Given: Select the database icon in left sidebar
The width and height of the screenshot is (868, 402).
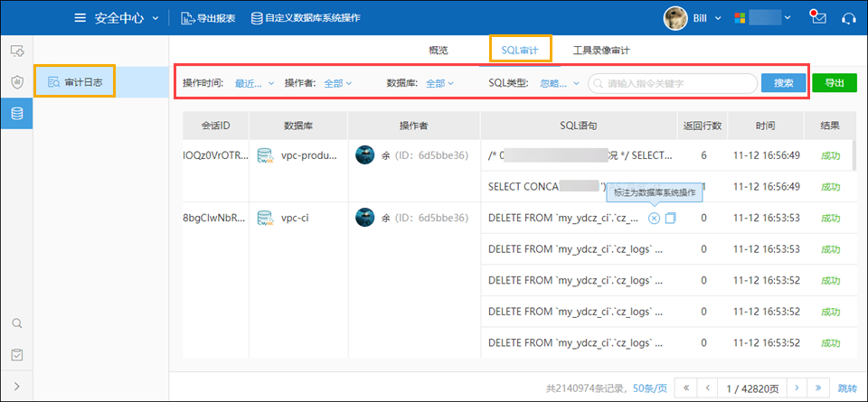Looking at the screenshot, I should coord(16,113).
